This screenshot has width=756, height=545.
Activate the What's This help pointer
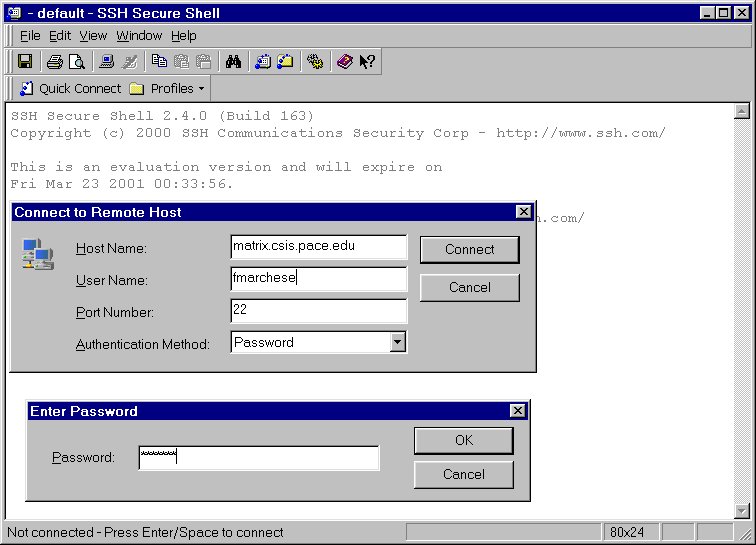pyautogui.click(x=367, y=61)
